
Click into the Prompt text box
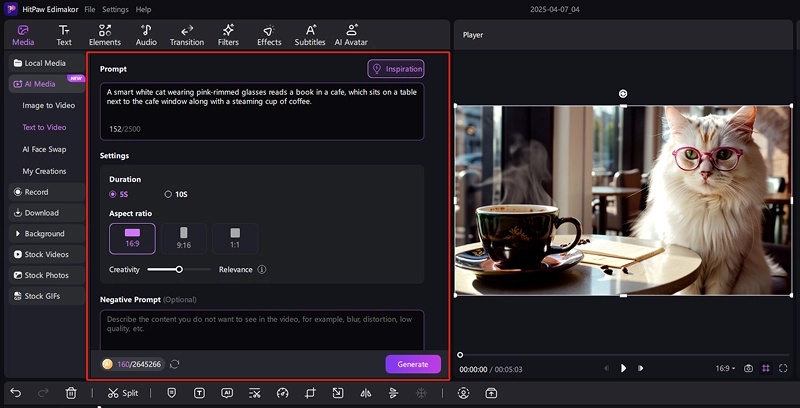(262, 111)
